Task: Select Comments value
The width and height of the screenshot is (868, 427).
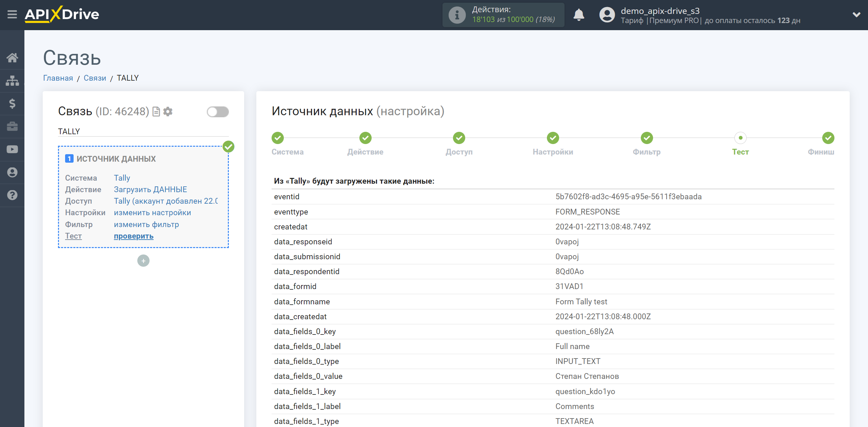Action: 575,406
